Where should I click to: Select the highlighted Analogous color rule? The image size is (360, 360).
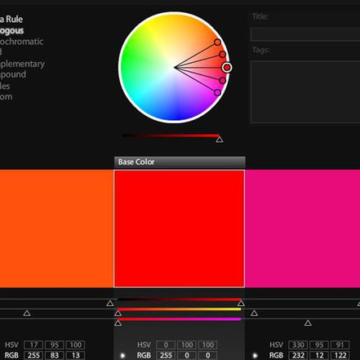point(12,31)
